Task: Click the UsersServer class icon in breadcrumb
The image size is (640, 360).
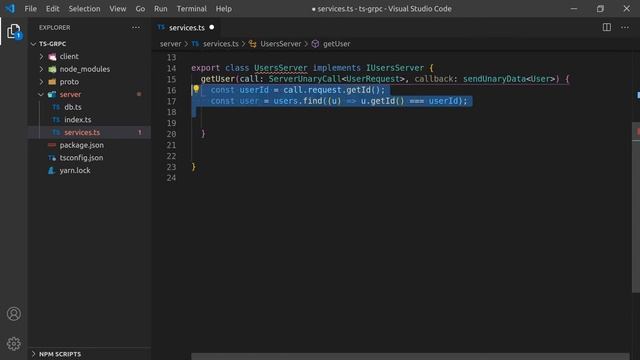Action: 253,44
